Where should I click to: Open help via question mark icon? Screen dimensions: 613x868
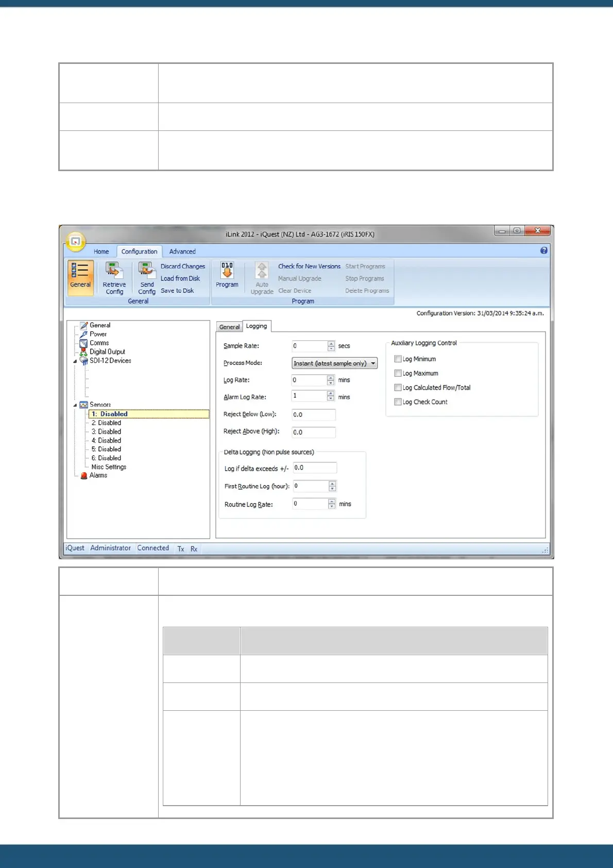pyautogui.click(x=544, y=251)
